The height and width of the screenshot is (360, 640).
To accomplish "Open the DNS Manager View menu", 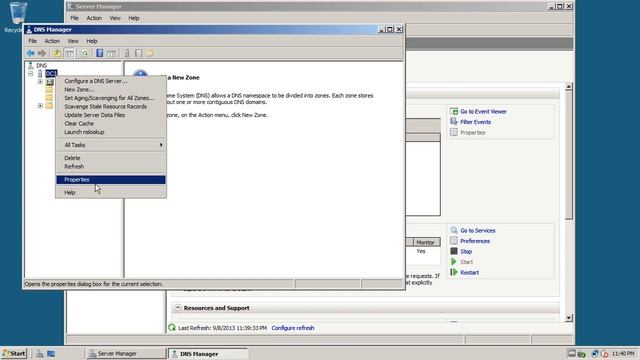I will coord(73,41).
